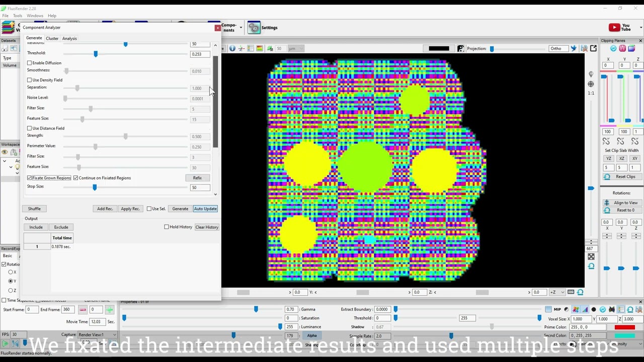The image size is (644, 362).
Task: Toggle the scale bar icon beside 50 field
Action: [x=270, y=48]
